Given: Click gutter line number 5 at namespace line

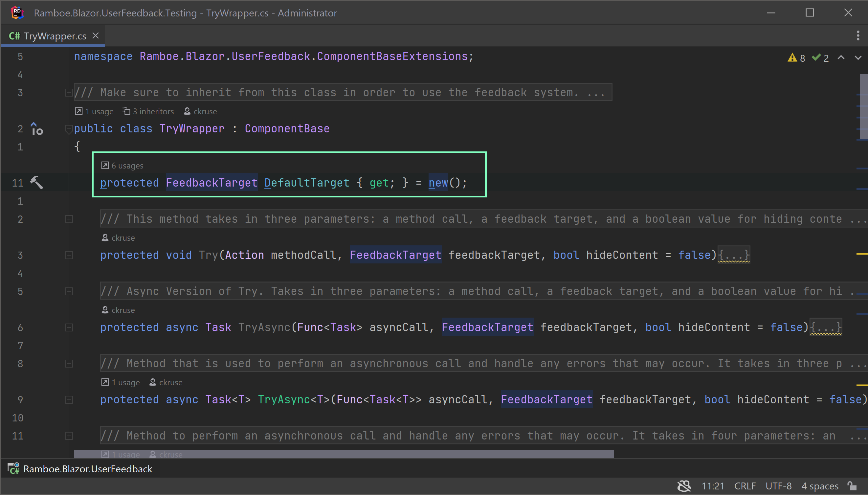Looking at the screenshot, I should click(x=20, y=56).
